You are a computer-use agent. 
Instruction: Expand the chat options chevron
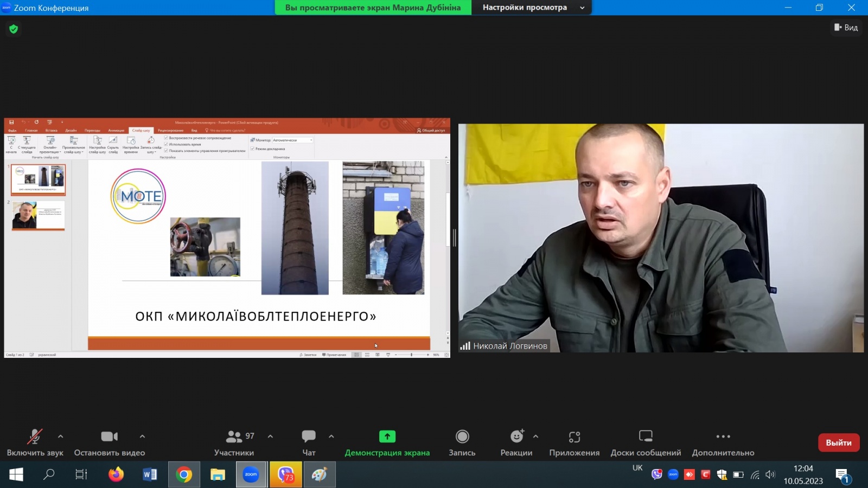pos(331,436)
